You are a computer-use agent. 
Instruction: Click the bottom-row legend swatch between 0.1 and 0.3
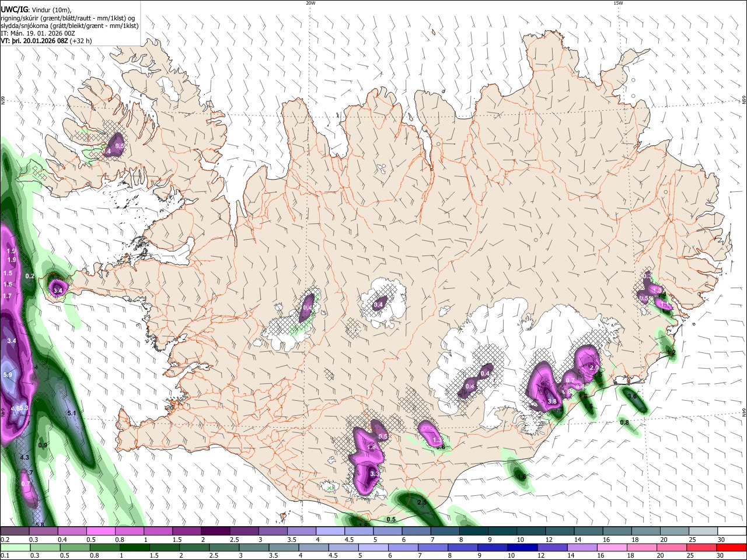click(15, 547)
